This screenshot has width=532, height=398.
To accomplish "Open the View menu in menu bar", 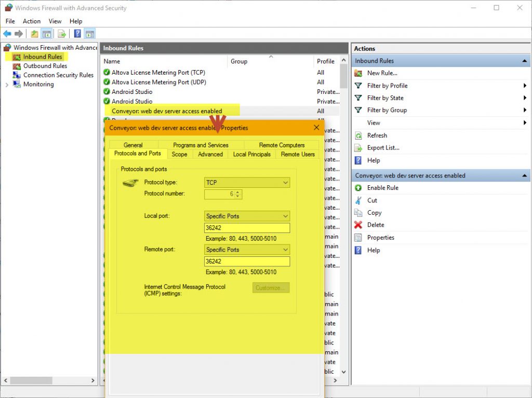I will 55,21.
